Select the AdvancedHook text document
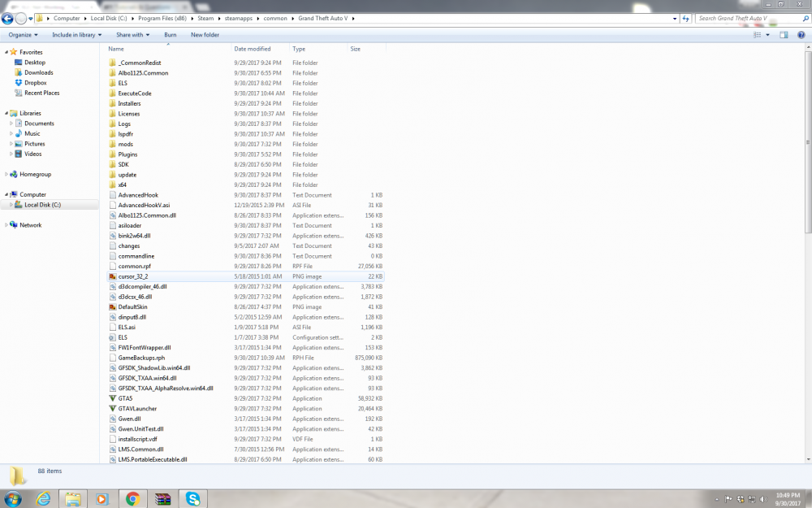The height and width of the screenshot is (508, 812). pos(138,195)
